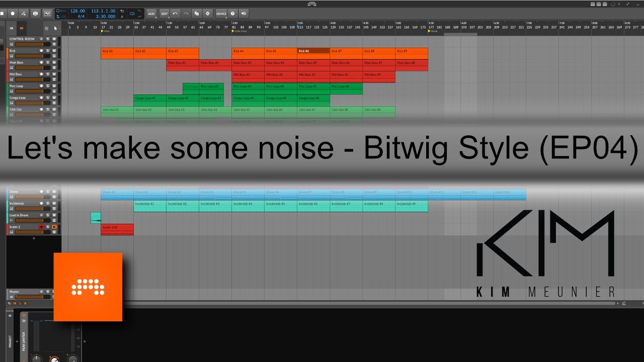Expand Incidentals automation lanes icon
Image resolution: width=644 pixels, height=362 pixels.
(x=54, y=209)
